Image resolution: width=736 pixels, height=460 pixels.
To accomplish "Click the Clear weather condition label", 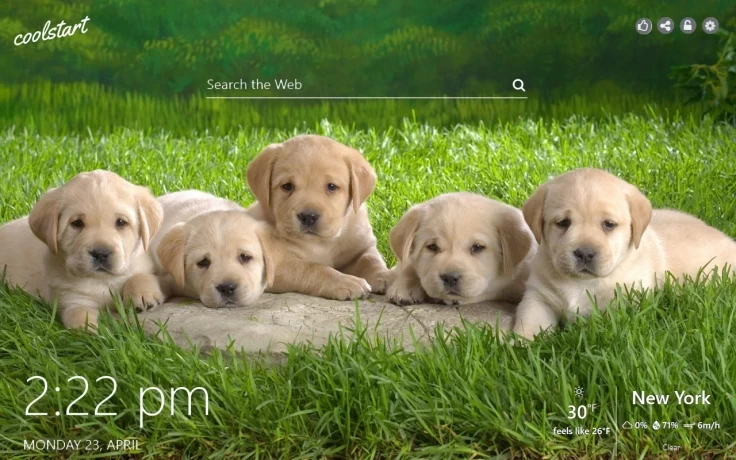I will click(x=671, y=447).
